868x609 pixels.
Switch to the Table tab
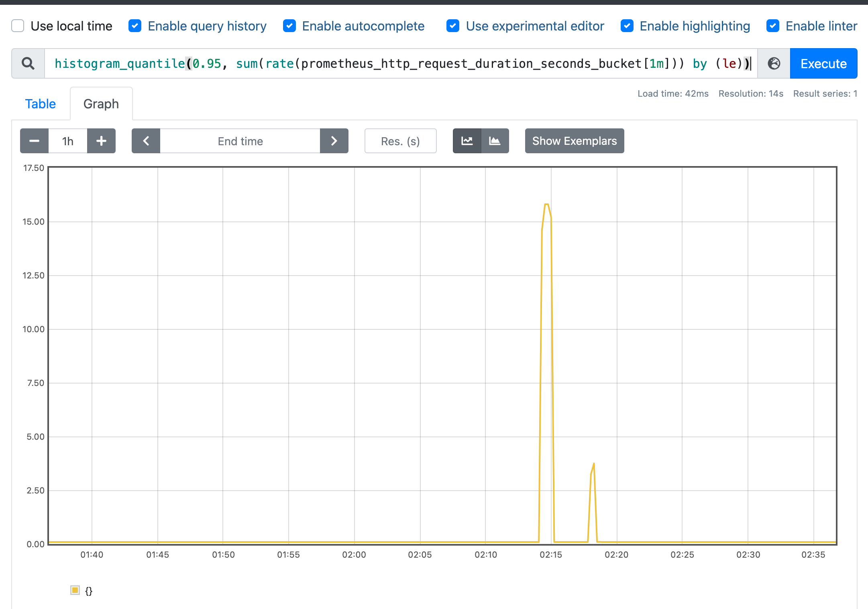pyautogui.click(x=41, y=104)
